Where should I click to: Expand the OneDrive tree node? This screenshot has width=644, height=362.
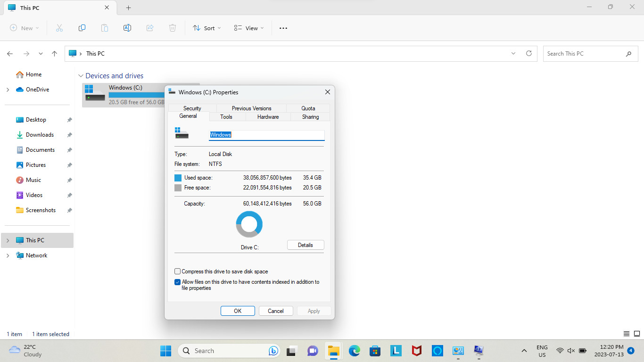(8, 90)
